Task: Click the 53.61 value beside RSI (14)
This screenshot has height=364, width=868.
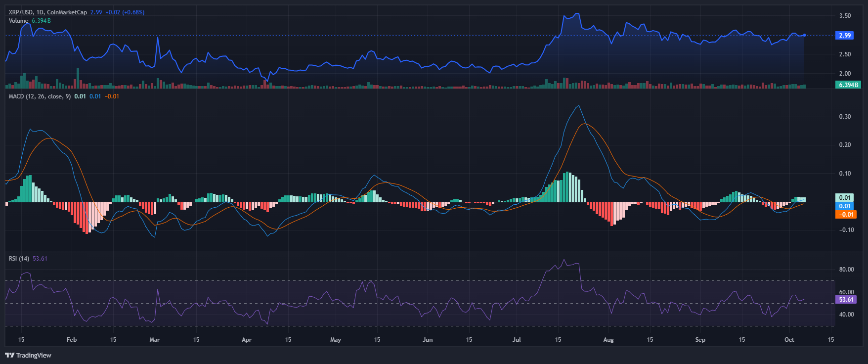Action: [x=40, y=259]
